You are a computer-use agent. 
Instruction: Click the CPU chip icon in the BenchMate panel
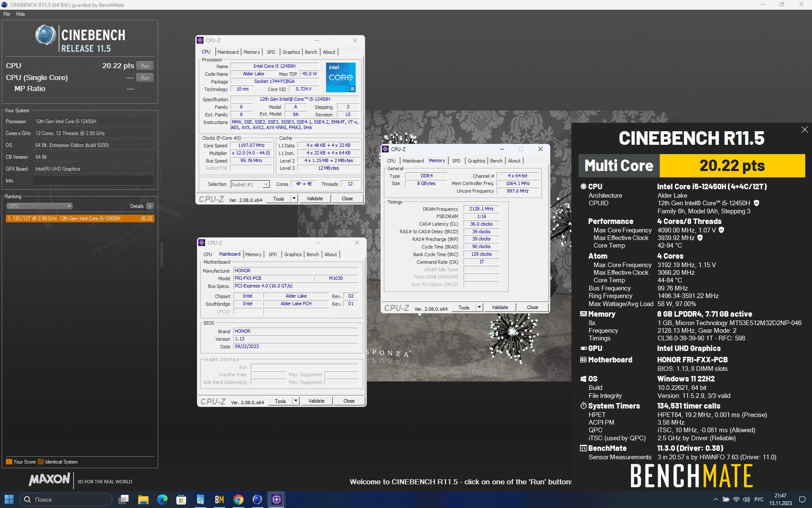(583, 186)
